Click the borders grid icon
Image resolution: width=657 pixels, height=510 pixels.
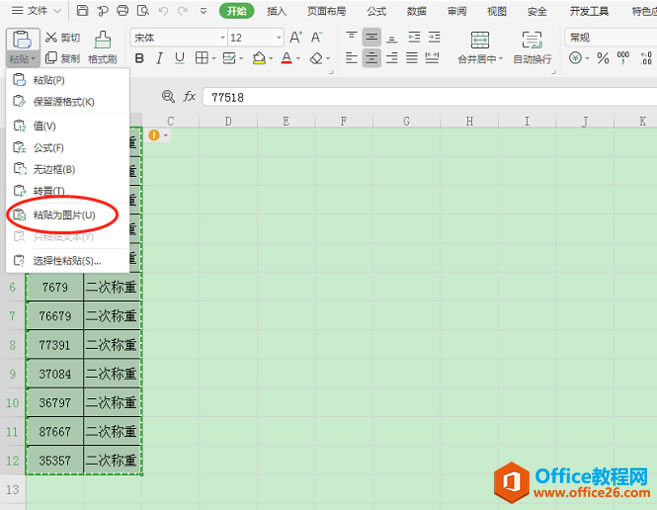coord(202,58)
